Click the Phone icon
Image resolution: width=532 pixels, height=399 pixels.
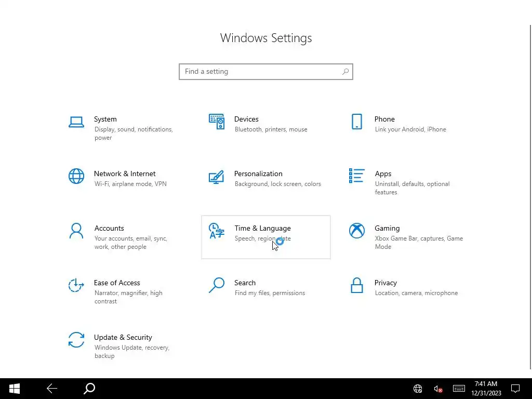click(x=356, y=122)
